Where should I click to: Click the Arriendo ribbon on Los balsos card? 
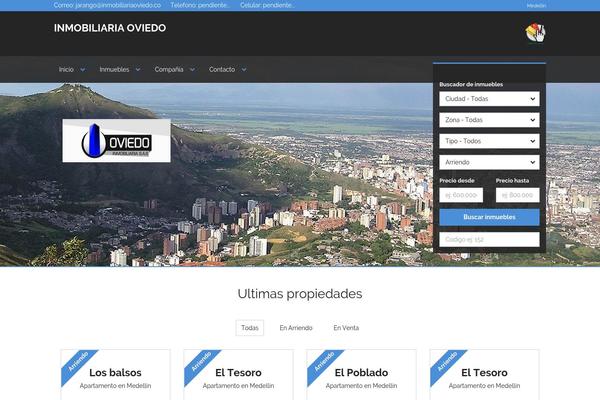tap(78, 362)
